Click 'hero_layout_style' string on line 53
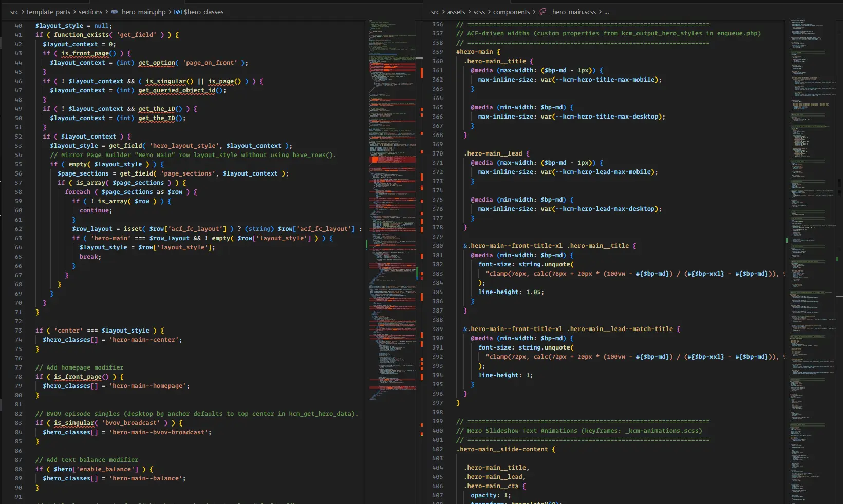Image resolution: width=843 pixels, height=504 pixels. coord(184,146)
